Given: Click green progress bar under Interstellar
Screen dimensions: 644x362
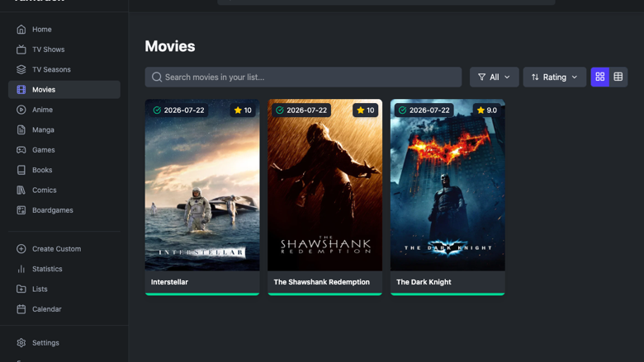Looking at the screenshot, I should (x=202, y=294).
